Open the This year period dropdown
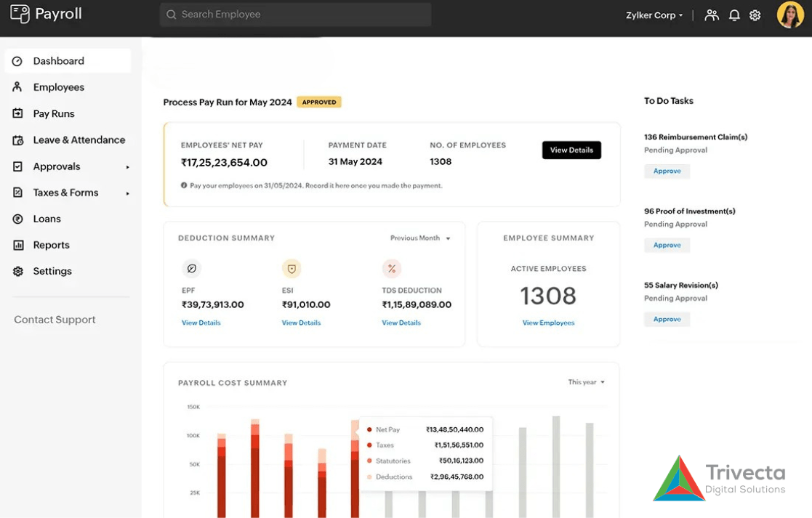Viewport: 812px width, 518px height. click(586, 382)
